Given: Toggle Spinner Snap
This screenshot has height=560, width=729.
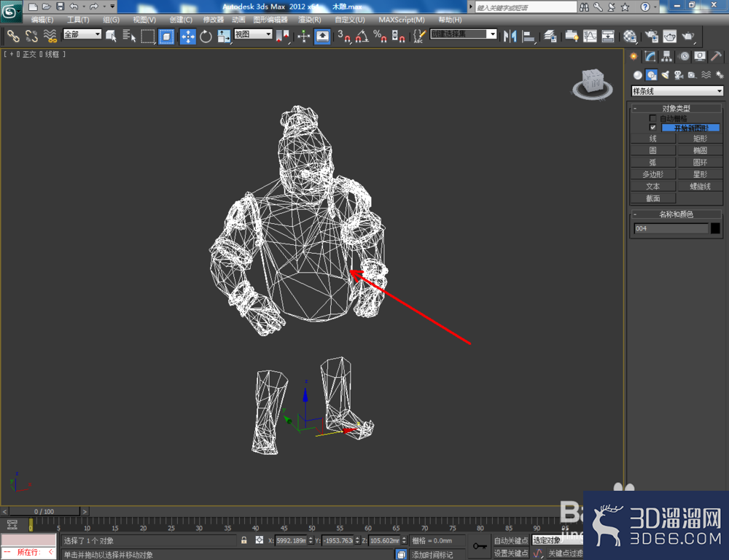Looking at the screenshot, I should 398,36.
